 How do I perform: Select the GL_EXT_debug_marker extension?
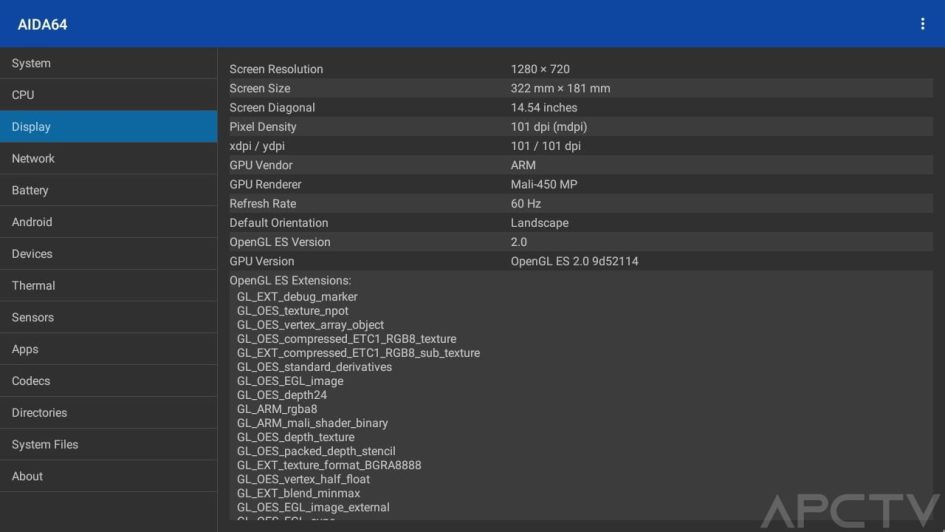point(297,297)
